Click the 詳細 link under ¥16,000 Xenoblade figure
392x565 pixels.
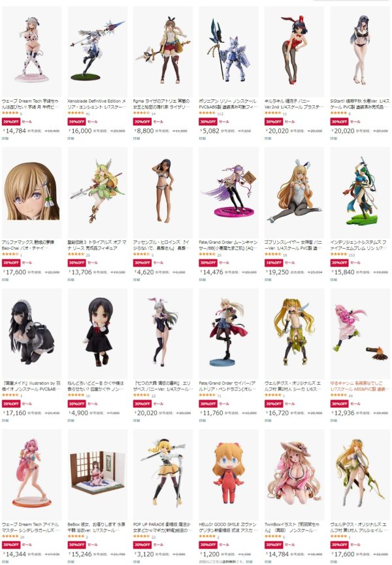pos(71,138)
